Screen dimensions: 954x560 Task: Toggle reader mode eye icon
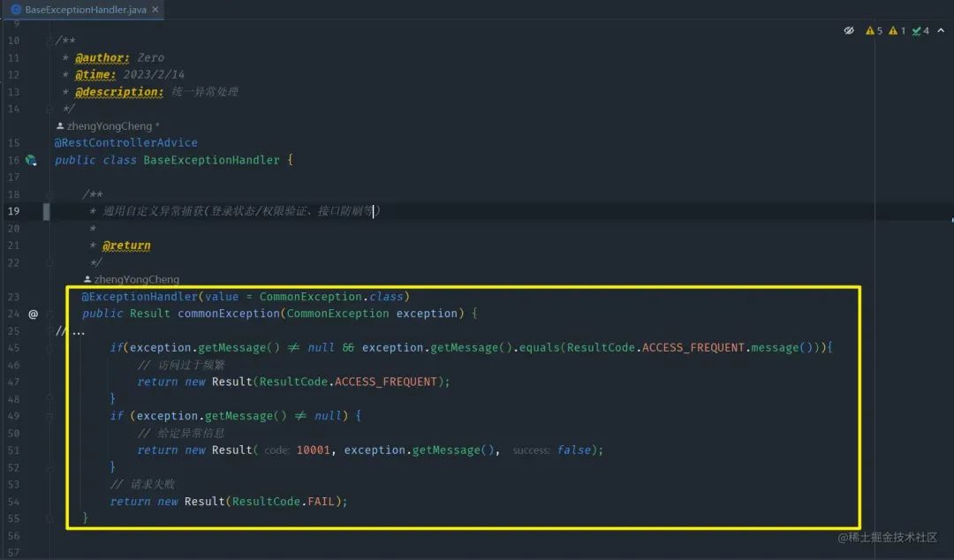click(x=849, y=30)
